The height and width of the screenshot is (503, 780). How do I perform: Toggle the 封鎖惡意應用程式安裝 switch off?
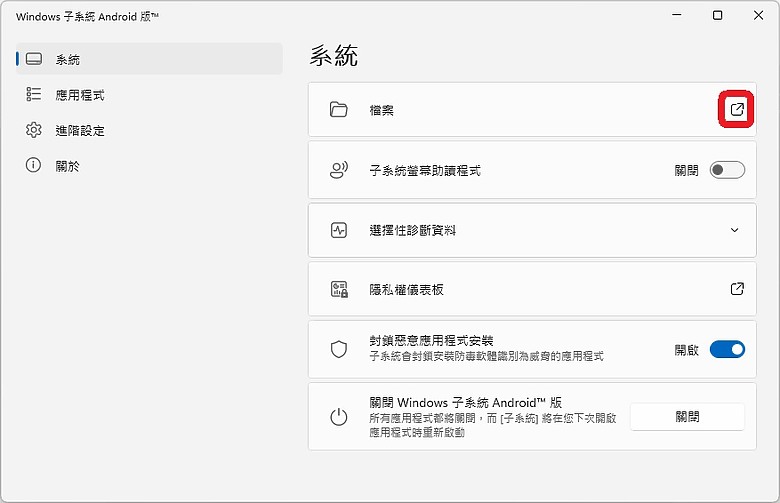click(x=727, y=349)
